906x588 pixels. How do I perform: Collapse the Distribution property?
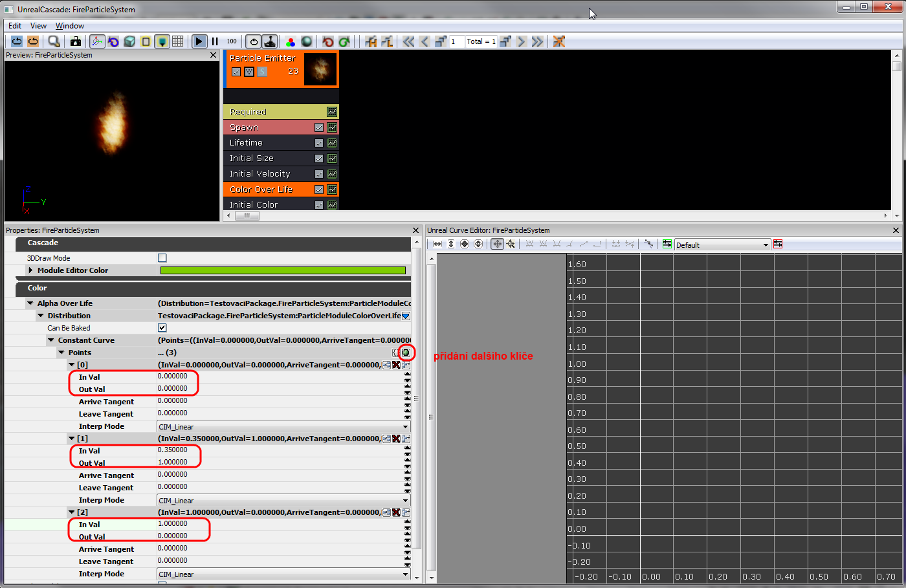click(41, 316)
